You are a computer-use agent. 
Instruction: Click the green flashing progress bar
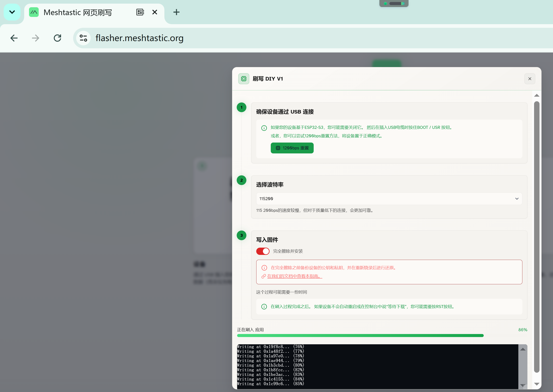click(360, 335)
